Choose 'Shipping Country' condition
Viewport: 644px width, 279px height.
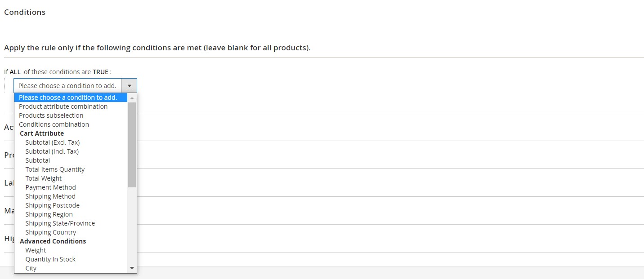click(51, 232)
